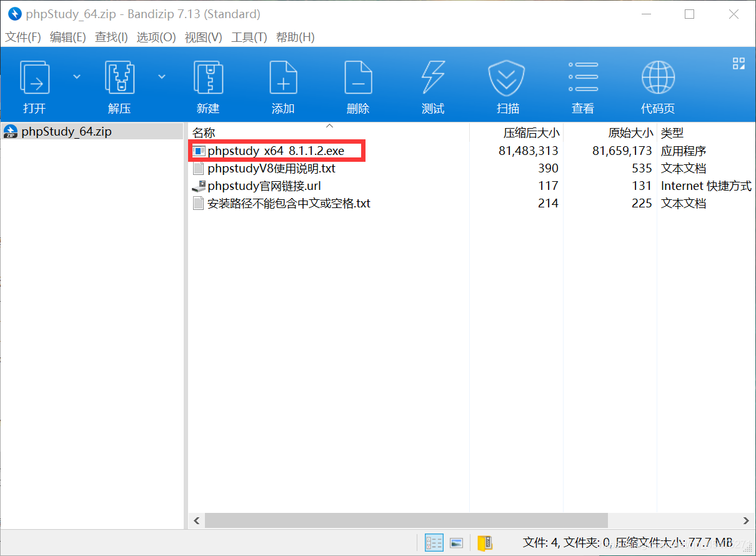Open the 视图(V) menu

(x=204, y=37)
